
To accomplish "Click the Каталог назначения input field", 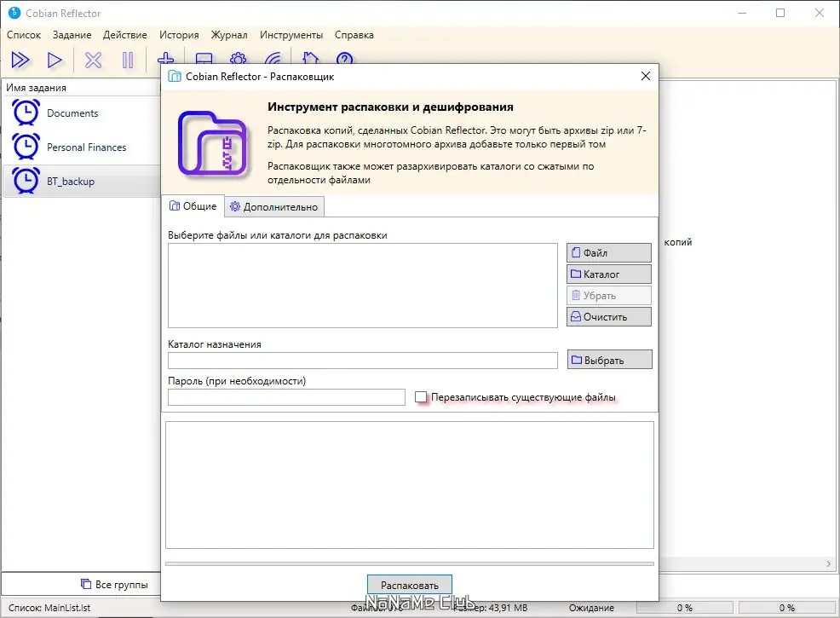I will pos(363,361).
